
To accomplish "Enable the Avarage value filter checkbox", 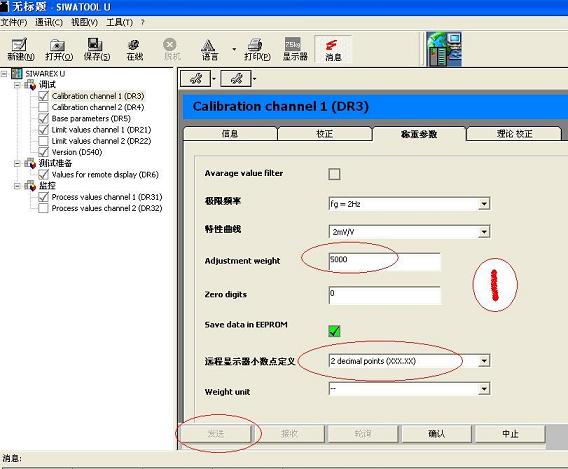I will [x=334, y=174].
